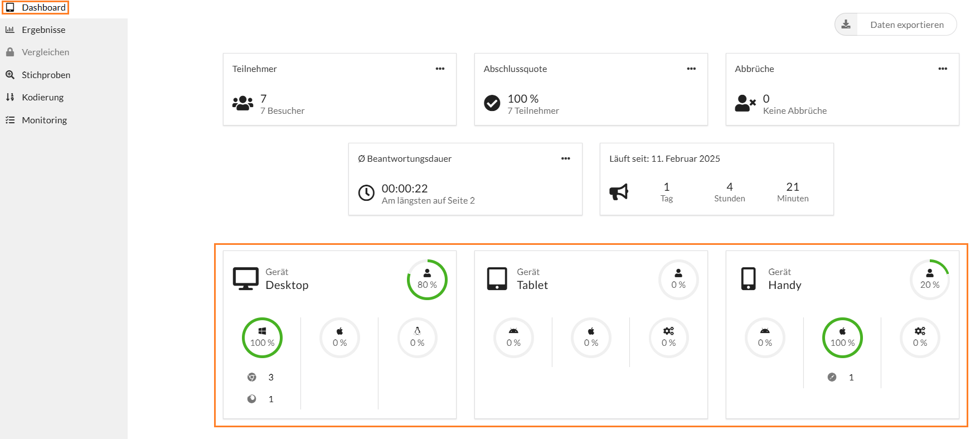This screenshot has width=980, height=439.
Task: Click the Chrome browser icon with count 3
Action: [x=252, y=377]
